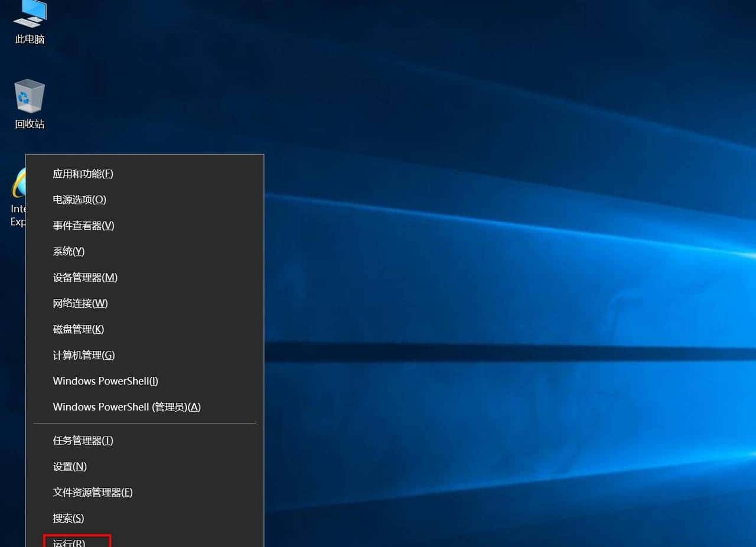The image size is (756, 547).
Task: Select 计算机管理(G)
Action: (83, 355)
